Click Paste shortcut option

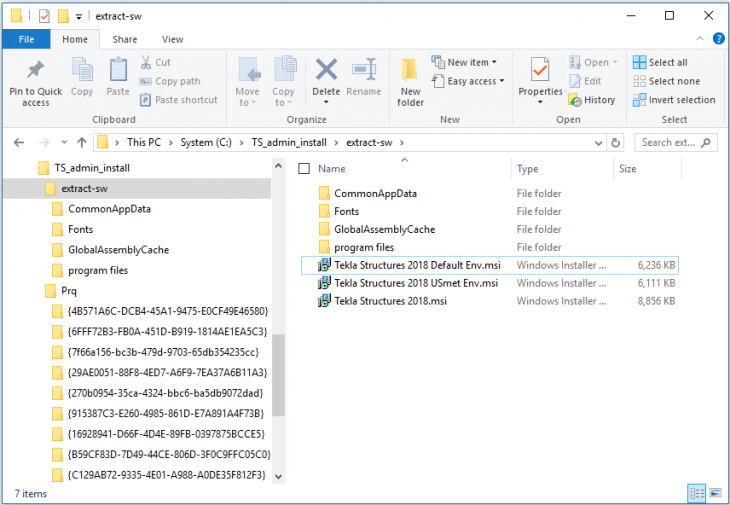click(178, 100)
